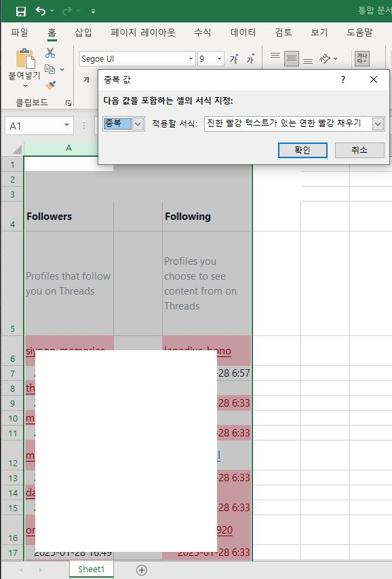Click the Save icon in quick access toolbar
The image size is (392, 579).
pos(21,12)
